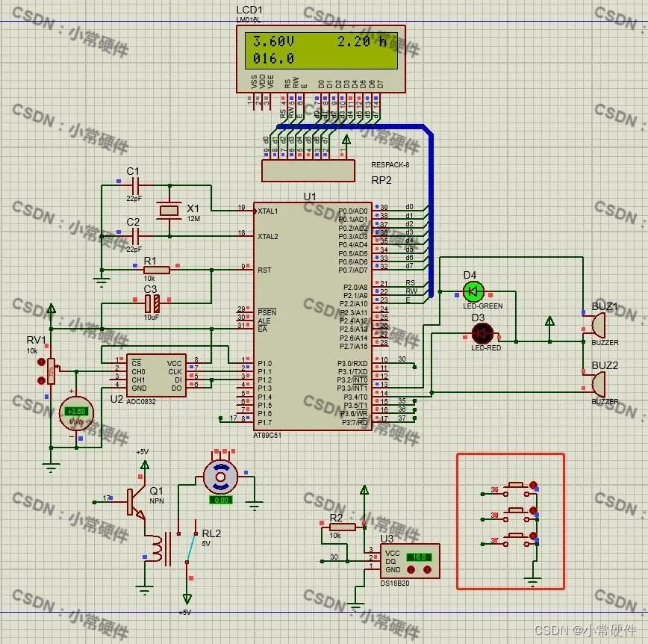Select capacitor C2 22pF
Viewport: 648px width, 644px height.
135,236
